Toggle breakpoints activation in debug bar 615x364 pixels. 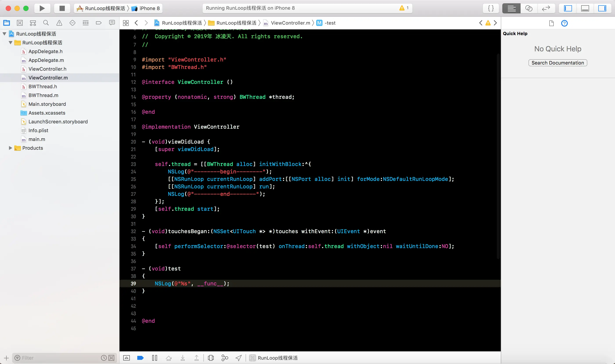pos(140,358)
